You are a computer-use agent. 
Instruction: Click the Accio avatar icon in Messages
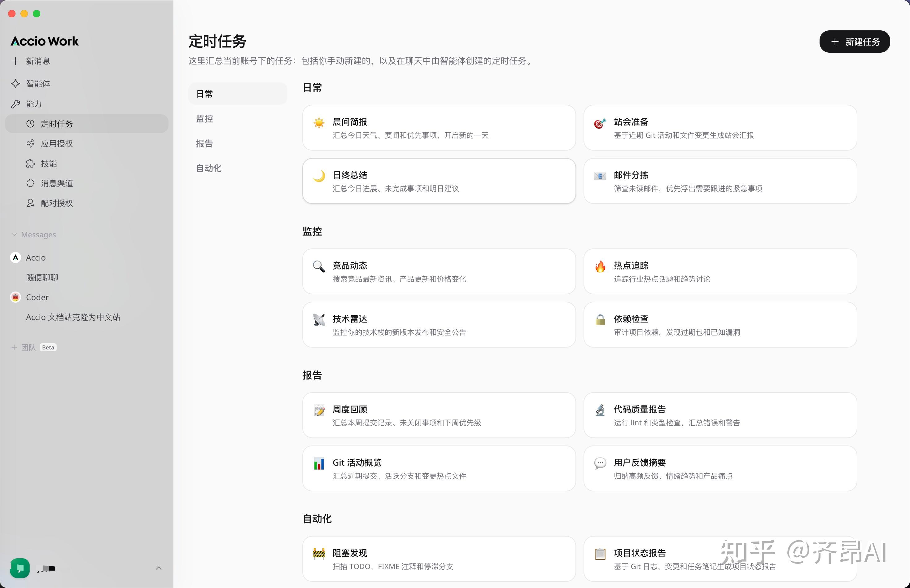(x=15, y=258)
